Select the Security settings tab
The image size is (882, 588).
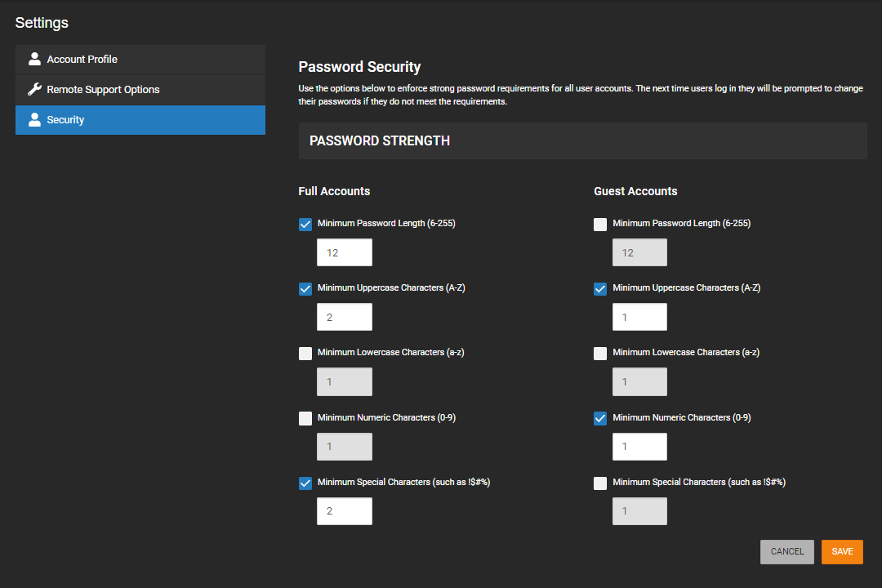(140, 120)
